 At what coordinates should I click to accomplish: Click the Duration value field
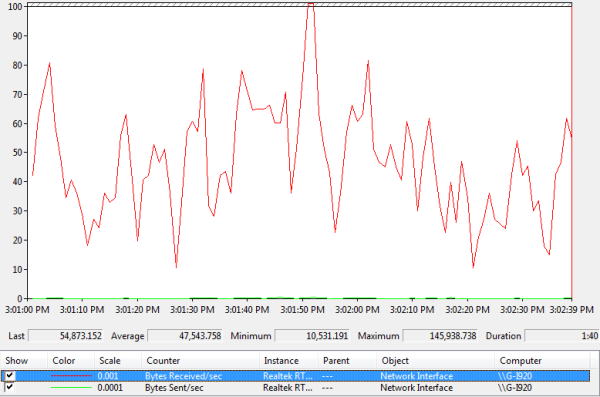[561, 336]
